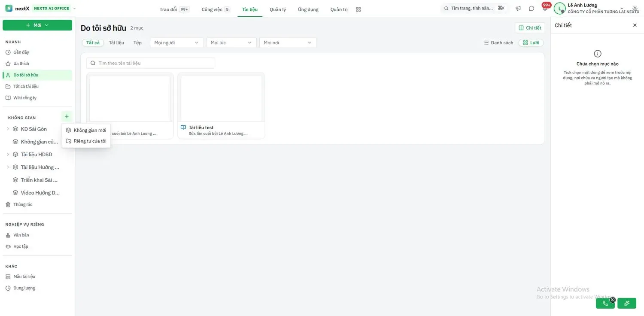Go to Ứng dụng tab
Viewport: 644px width, 316px height.
(308, 9)
